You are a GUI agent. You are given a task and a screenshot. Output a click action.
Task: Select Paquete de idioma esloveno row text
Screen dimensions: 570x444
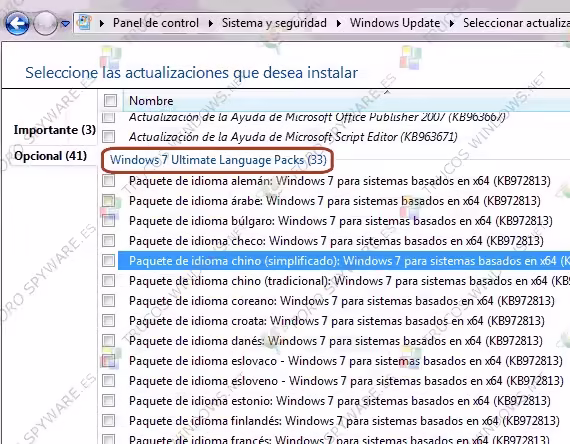[346, 381]
